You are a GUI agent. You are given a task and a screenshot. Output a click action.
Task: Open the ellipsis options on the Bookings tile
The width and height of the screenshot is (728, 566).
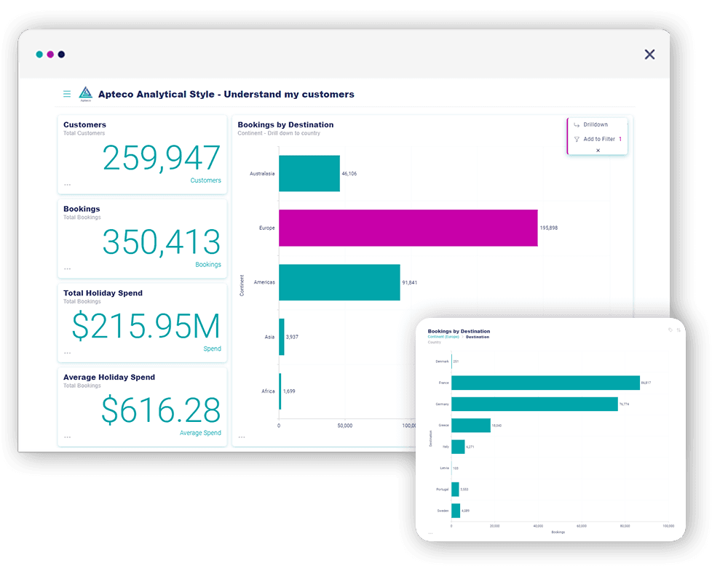click(x=68, y=269)
